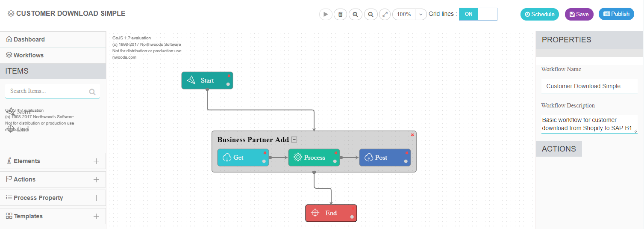Viewport: 644px width, 229px height.
Task: Click the trash delete icon in toolbar
Action: tap(340, 14)
